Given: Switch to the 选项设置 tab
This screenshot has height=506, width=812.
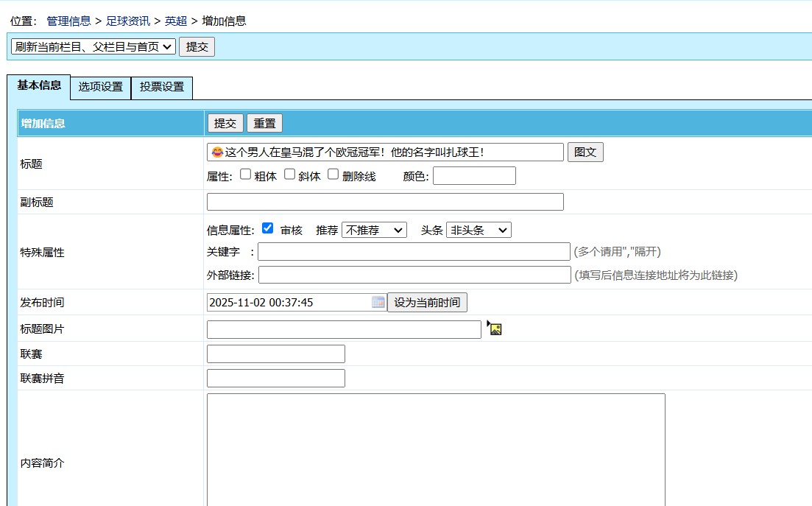Looking at the screenshot, I should [x=101, y=87].
